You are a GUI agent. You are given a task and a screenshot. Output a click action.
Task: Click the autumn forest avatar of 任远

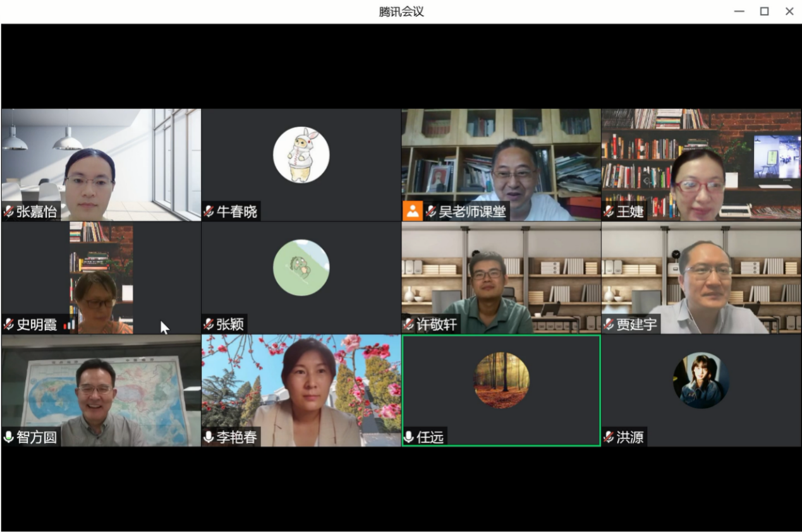pos(502,380)
